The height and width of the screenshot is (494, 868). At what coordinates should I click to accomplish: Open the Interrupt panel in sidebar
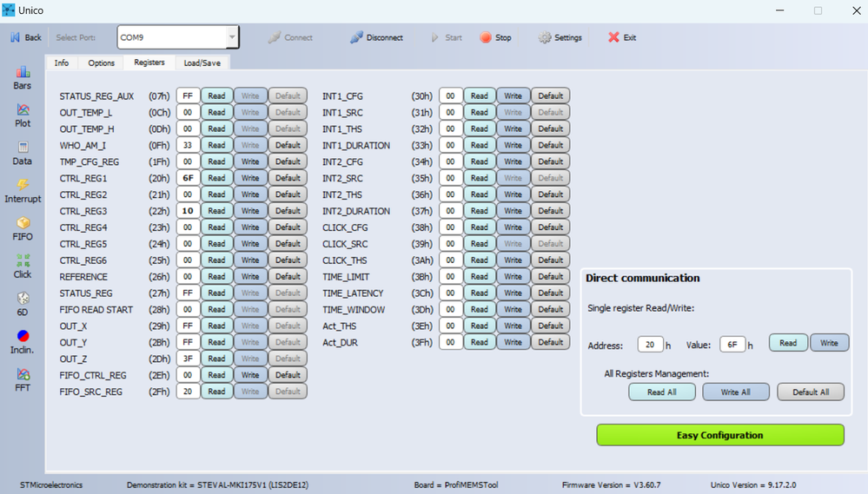pyautogui.click(x=22, y=191)
